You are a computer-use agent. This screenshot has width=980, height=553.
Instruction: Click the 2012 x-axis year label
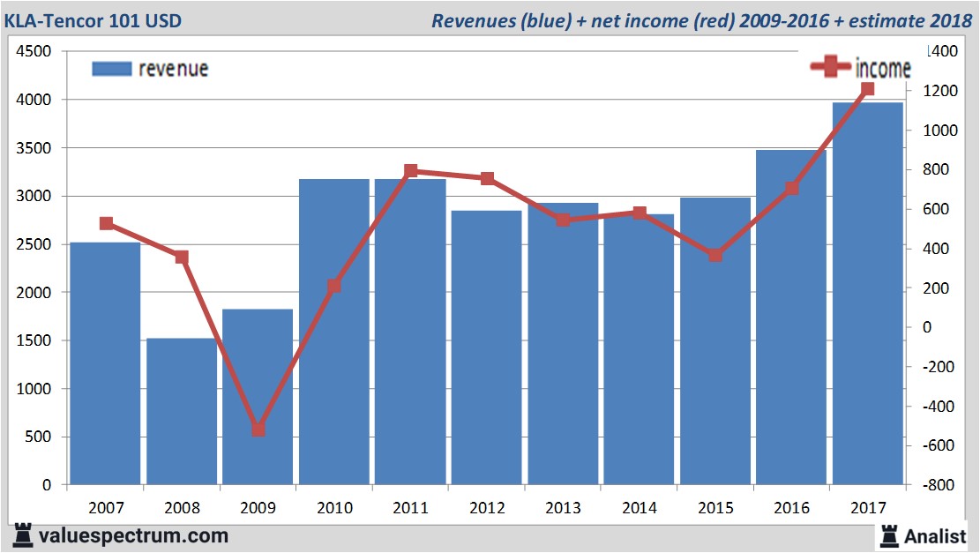(487, 508)
